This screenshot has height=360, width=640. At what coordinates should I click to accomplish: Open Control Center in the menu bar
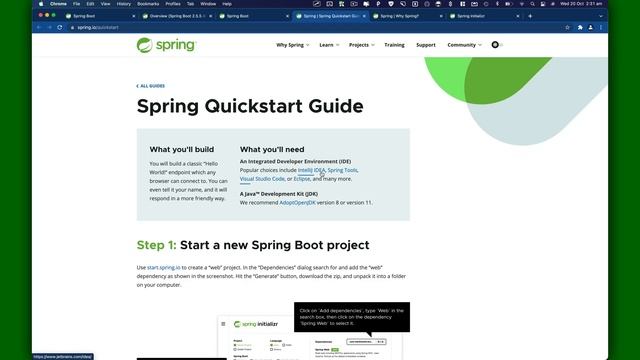[x=543, y=4]
